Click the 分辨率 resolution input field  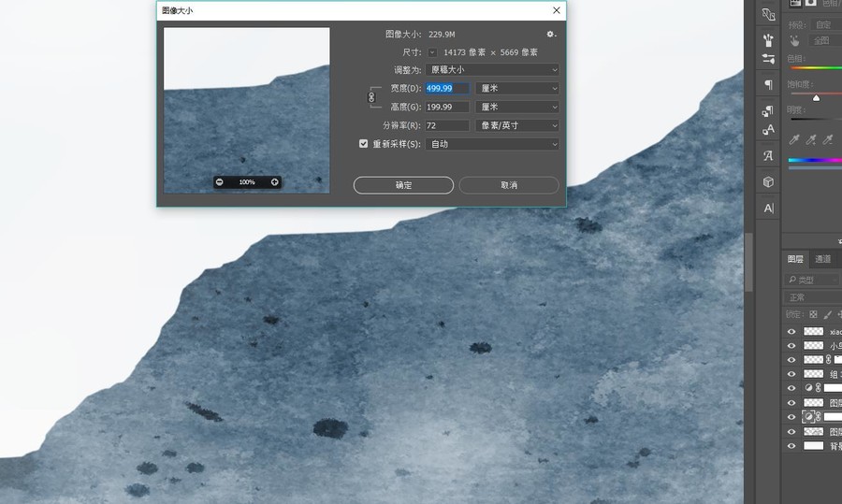coord(447,125)
